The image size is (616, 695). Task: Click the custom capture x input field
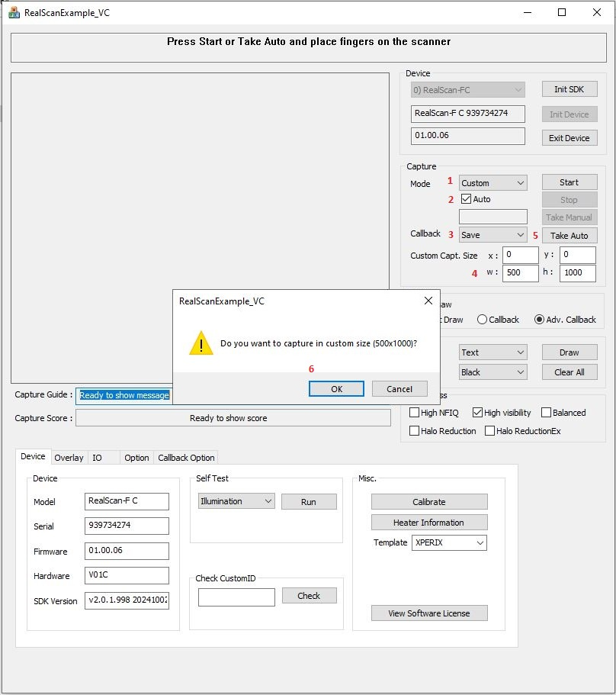(521, 255)
